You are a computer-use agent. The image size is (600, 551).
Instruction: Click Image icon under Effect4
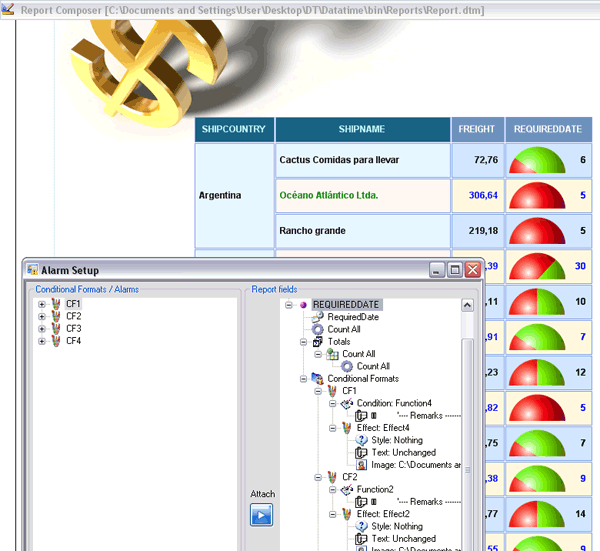(x=361, y=465)
